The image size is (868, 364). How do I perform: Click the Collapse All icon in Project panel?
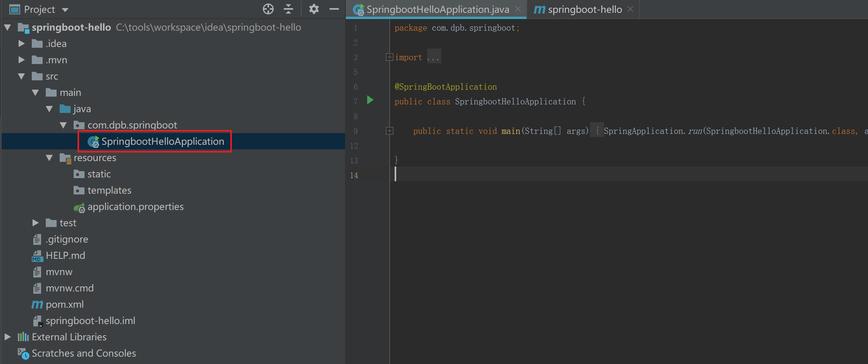coord(288,9)
